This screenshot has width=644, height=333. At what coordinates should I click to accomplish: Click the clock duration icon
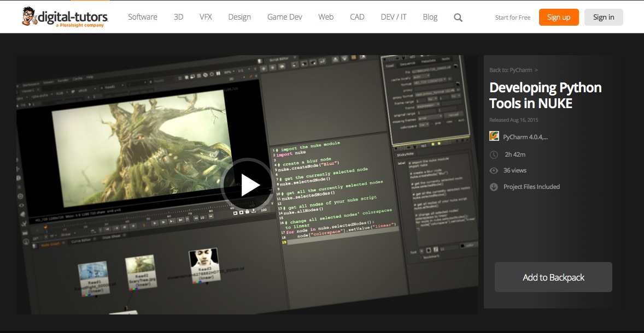(494, 154)
